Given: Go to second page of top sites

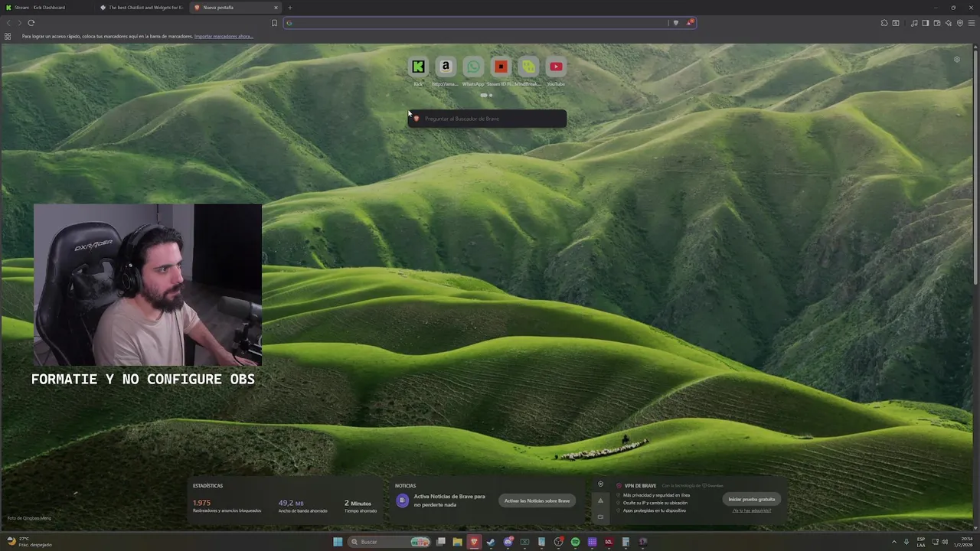Looking at the screenshot, I should coord(491,96).
